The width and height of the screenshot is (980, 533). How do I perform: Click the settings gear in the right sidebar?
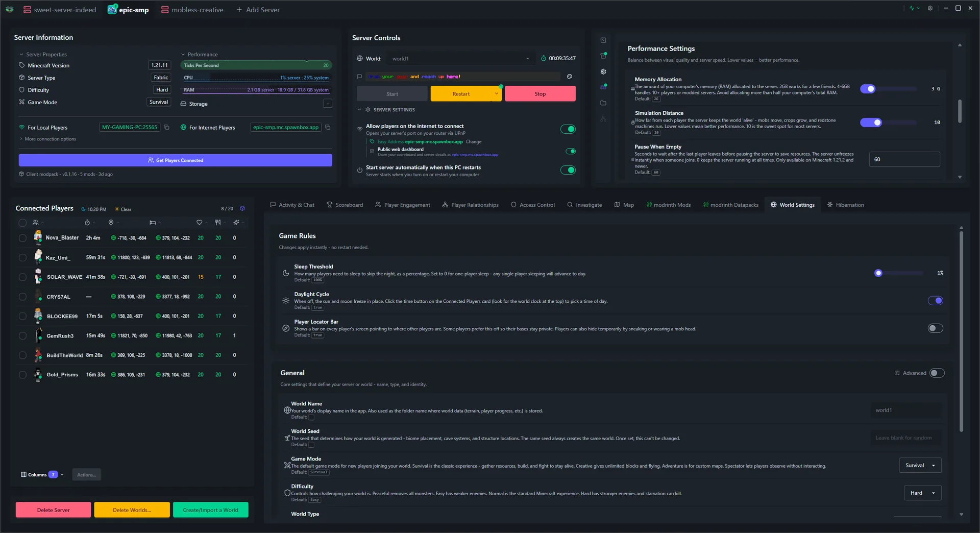(603, 71)
